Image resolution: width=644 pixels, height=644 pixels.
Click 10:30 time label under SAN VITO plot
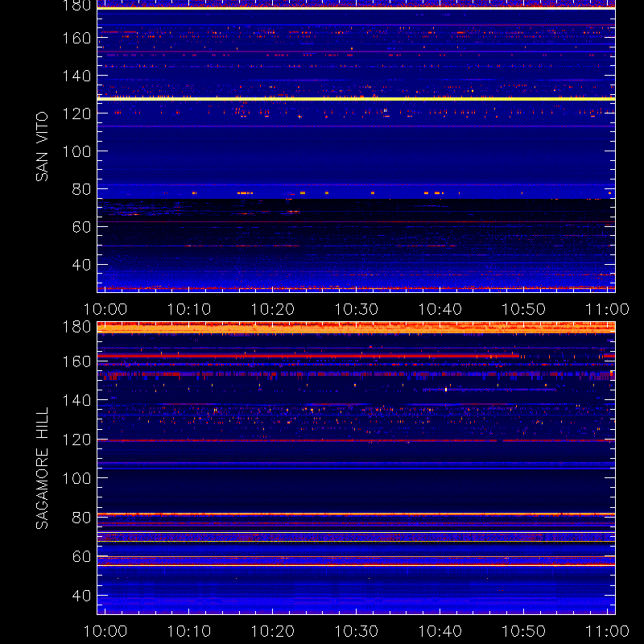point(357,309)
